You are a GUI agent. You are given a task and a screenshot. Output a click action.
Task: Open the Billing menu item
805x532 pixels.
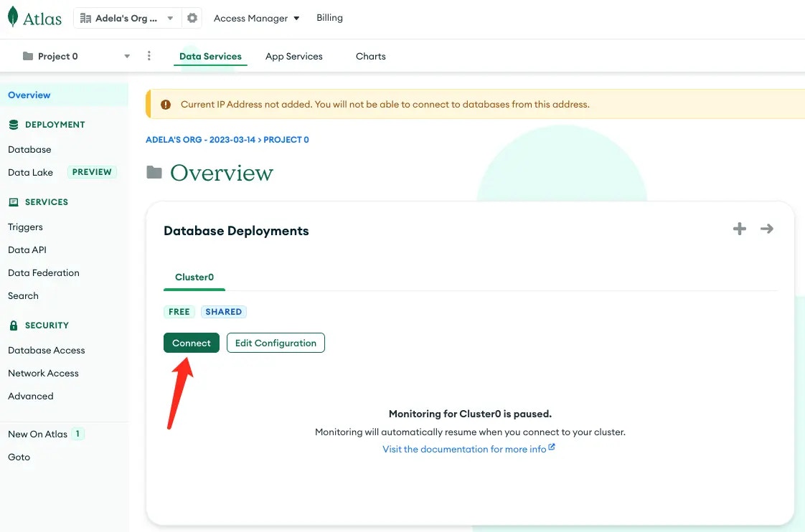pos(329,17)
